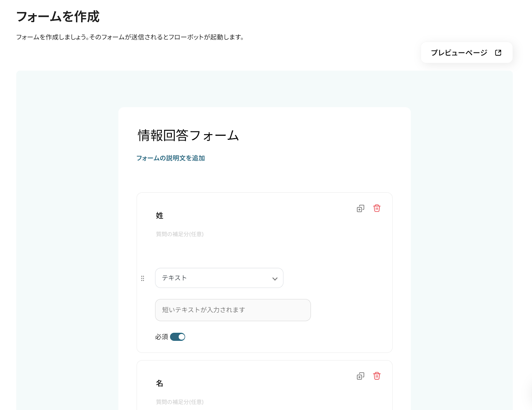Delete the 名 question with trash icon
The height and width of the screenshot is (410, 532).
tap(377, 376)
